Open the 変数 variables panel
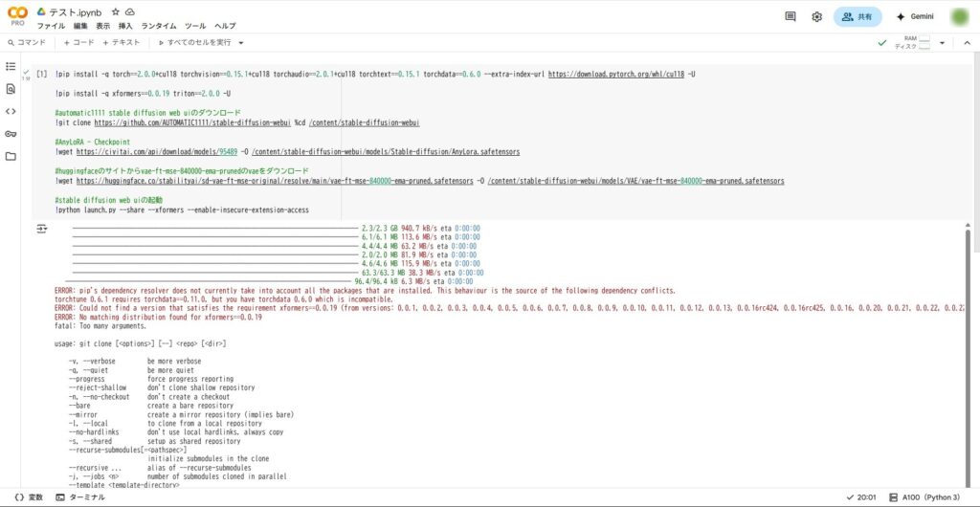The image size is (980, 507). pos(29,497)
